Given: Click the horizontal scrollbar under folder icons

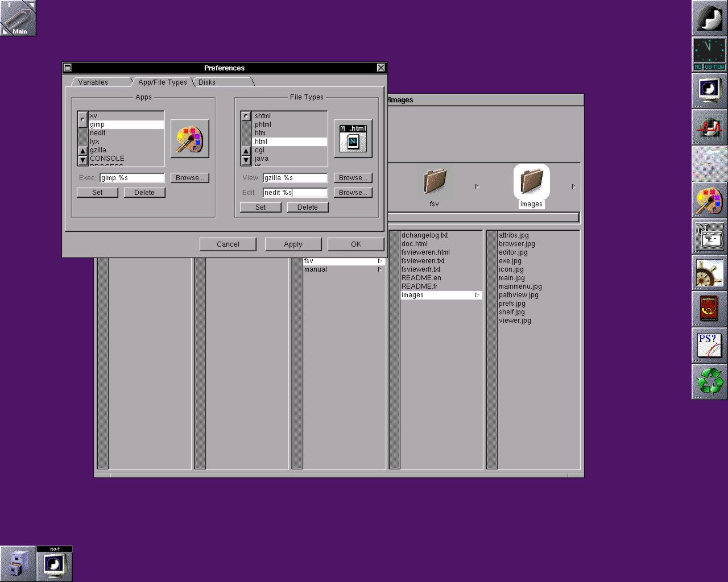Looking at the screenshot, I should (482, 217).
